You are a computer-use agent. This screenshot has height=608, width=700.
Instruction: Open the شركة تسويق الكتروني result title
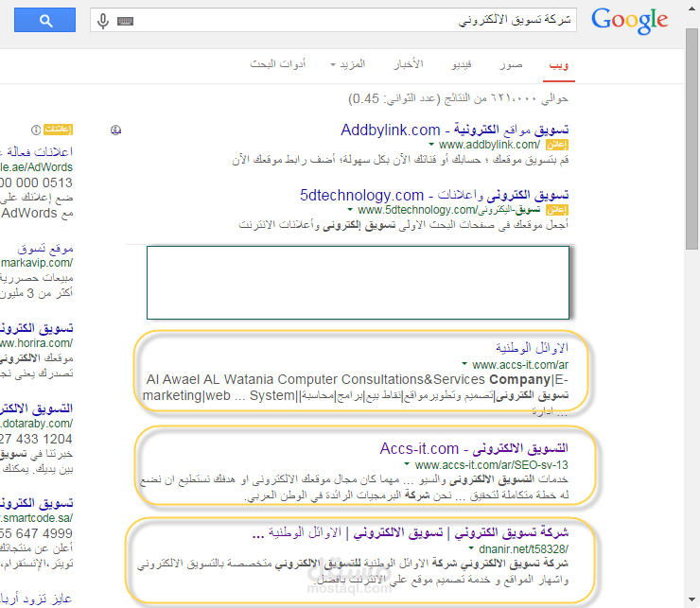[x=411, y=532]
